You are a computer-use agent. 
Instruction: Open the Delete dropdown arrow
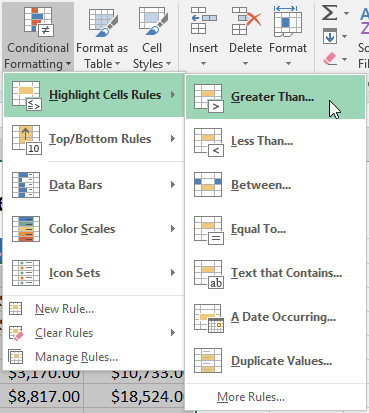pyautogui.click(x=246, y=63)
